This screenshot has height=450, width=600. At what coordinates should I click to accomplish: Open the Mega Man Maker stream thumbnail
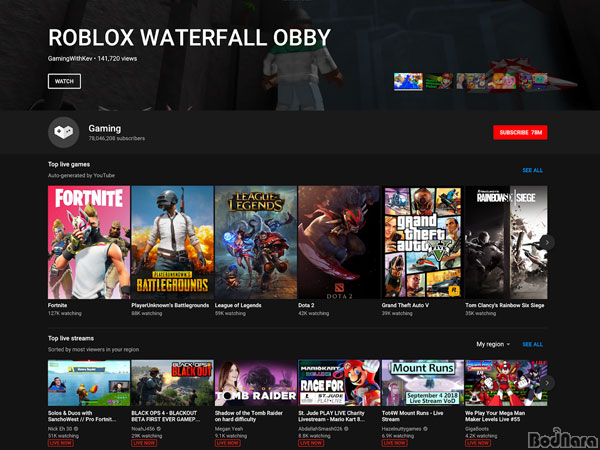506,383
